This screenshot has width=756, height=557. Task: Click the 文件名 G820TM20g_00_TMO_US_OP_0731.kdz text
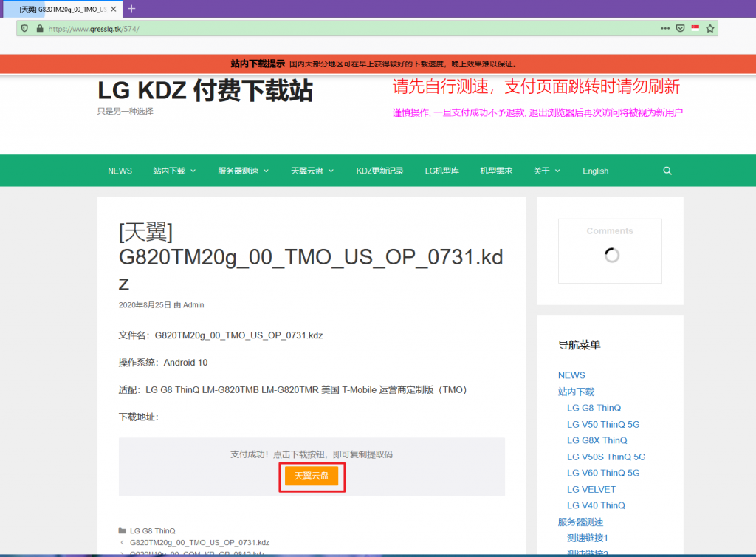220,335
